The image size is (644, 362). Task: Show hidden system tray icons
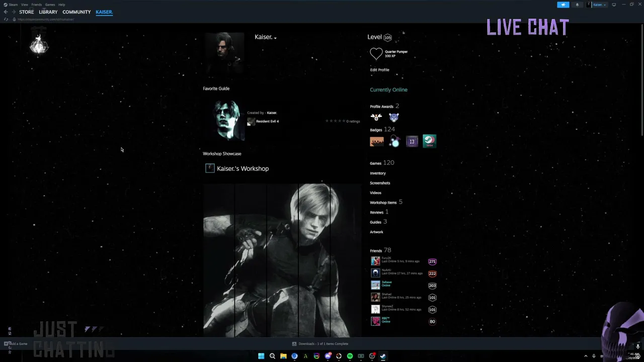pyautogui.click(x=586, y=356)
